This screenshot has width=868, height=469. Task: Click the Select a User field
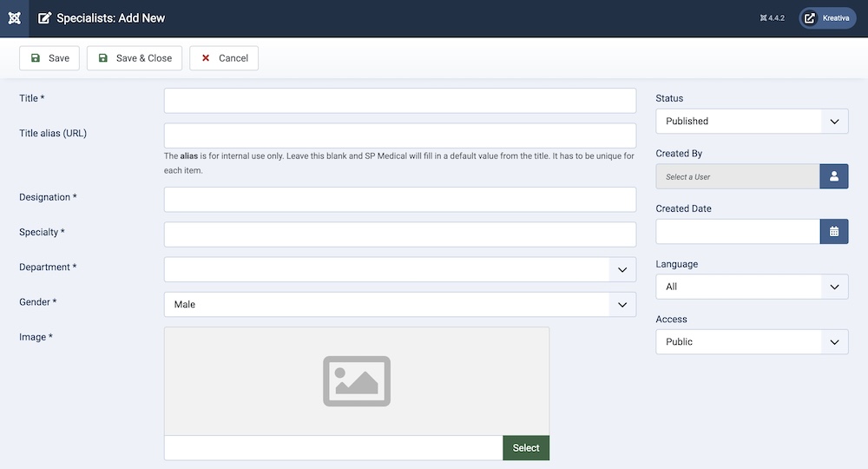pyautogui.click(x=737, y=176)
